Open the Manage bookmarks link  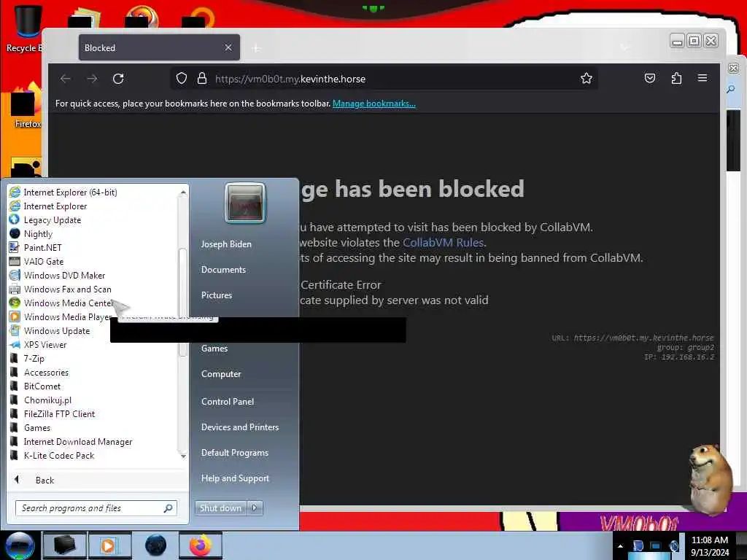pos(374,104)
